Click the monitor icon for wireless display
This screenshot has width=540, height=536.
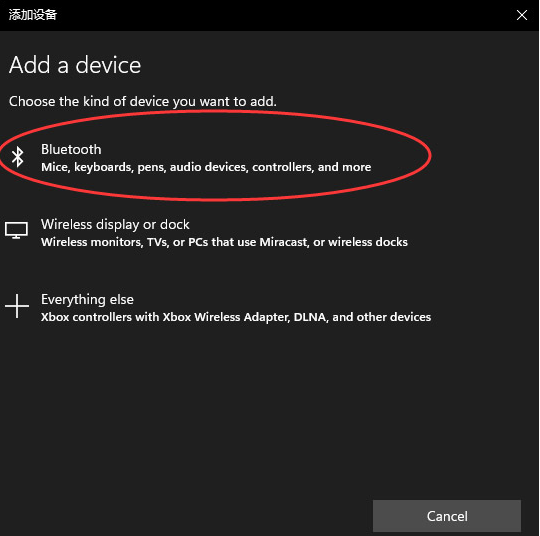pyautogui.click(x=16, y=230)
